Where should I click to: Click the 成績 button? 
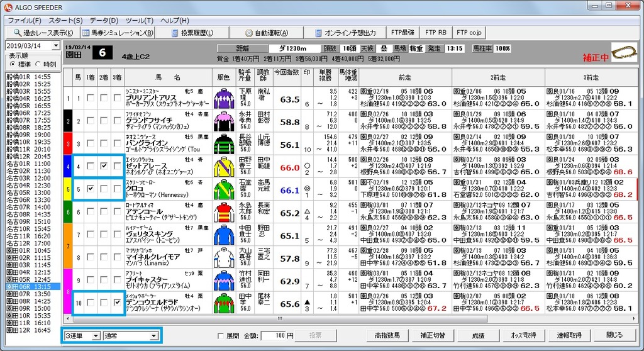478,335
